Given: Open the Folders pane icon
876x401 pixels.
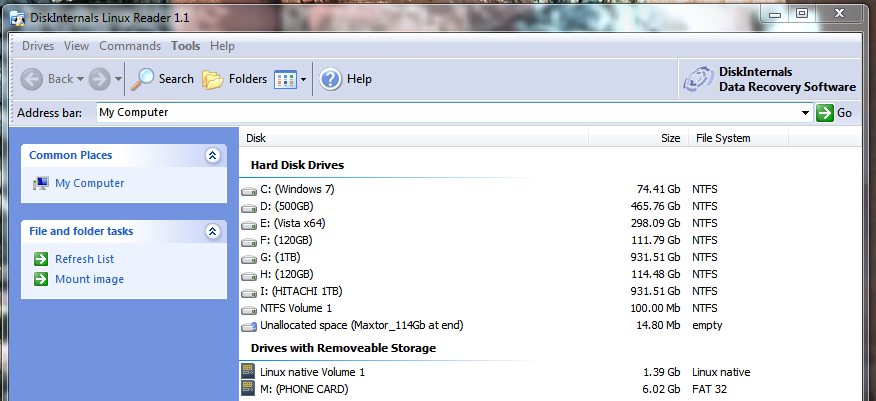Looking at the screenshot, I should [x=212, y=79].
